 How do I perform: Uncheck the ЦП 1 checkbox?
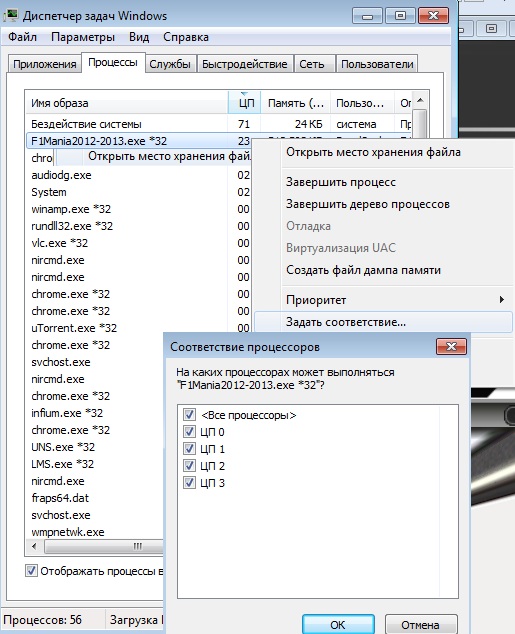point(190,448)
